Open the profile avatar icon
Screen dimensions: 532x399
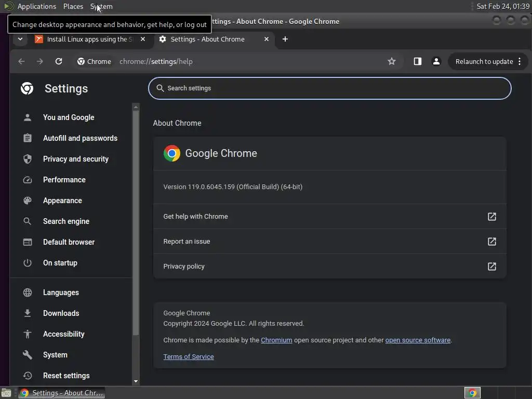click(436, 61)
